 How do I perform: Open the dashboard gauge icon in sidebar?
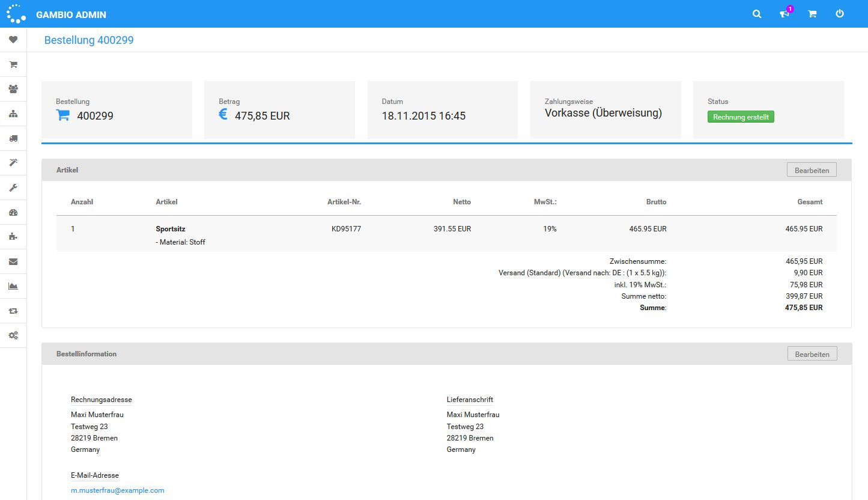13,212
